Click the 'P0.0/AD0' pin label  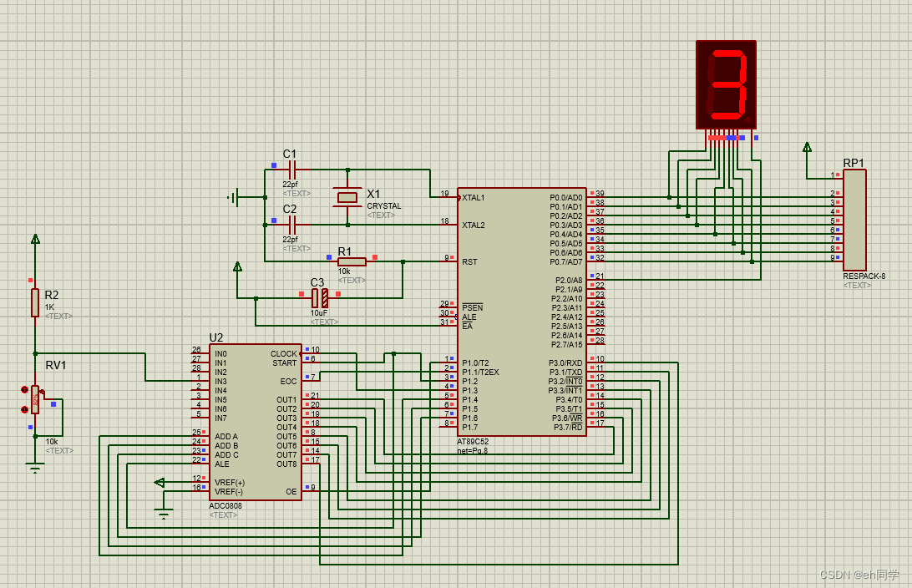[566, 198]
